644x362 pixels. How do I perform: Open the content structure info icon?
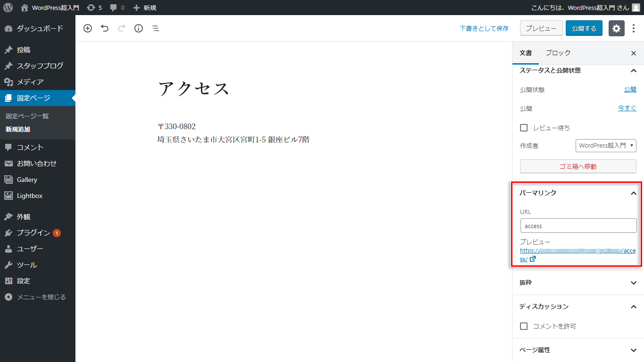(x=139, y=28)
